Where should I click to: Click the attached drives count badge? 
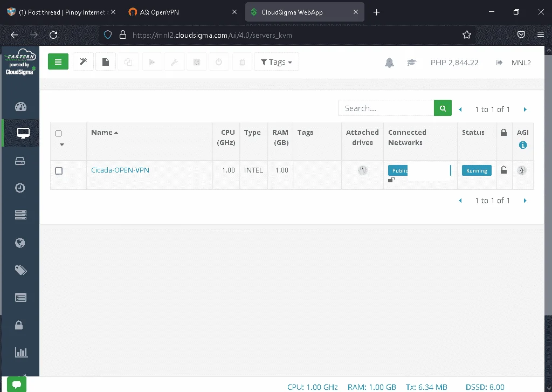[x=363, y=170]
